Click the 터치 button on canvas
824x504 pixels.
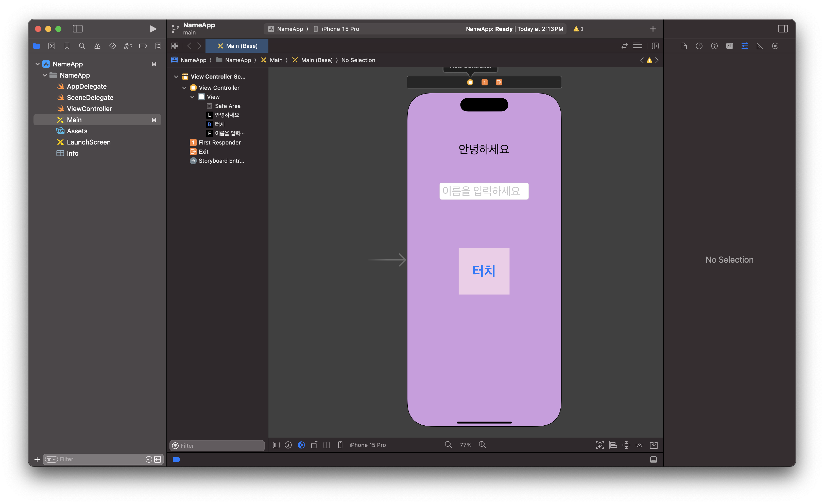pyautogui.click(x=484, y=271)
